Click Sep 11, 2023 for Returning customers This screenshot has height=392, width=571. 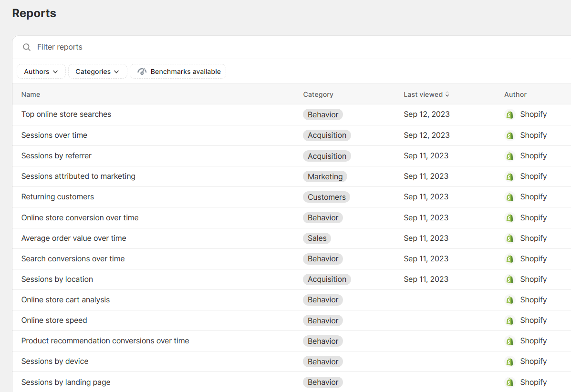(x=426, y=197)
